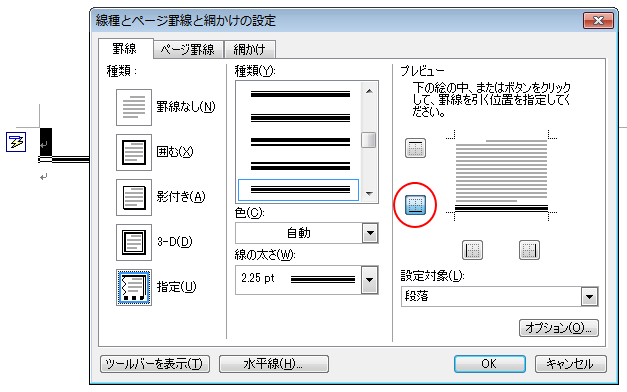Image resolution: width=627 pixels, height=392 pixels.
Task: Toggle the left border button below preview
Action: point(472,250)
